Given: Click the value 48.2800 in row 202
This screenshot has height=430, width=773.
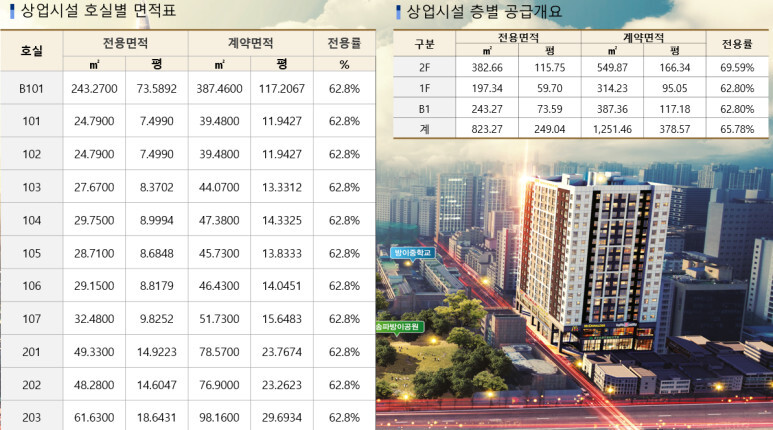Looking at the screenshot, I should [x=94, y=385].
